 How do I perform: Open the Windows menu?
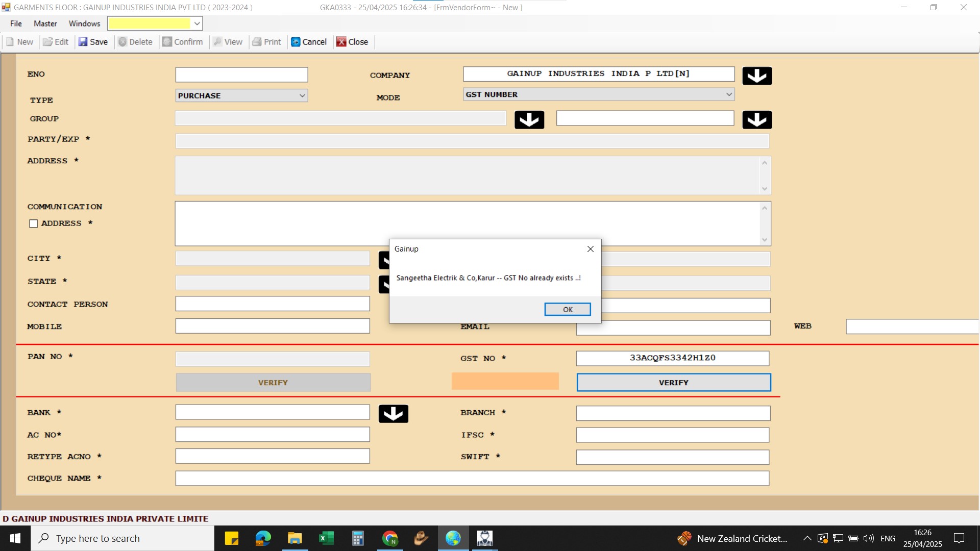coord(84,23)
